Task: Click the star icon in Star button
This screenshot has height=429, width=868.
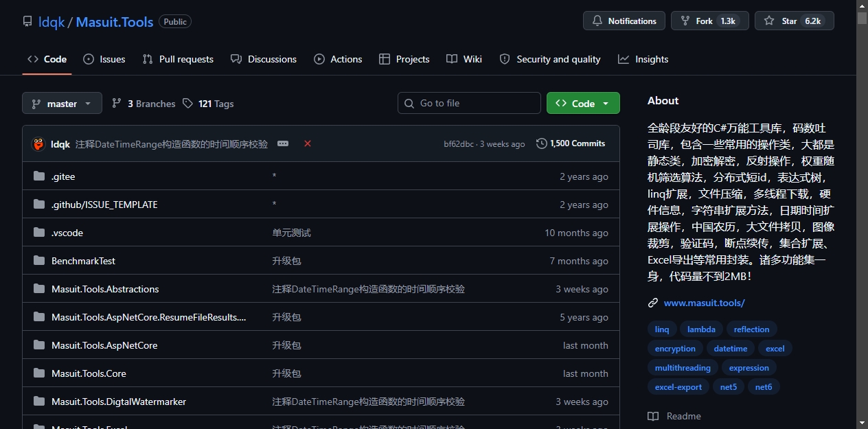Action: coord(769,21)
